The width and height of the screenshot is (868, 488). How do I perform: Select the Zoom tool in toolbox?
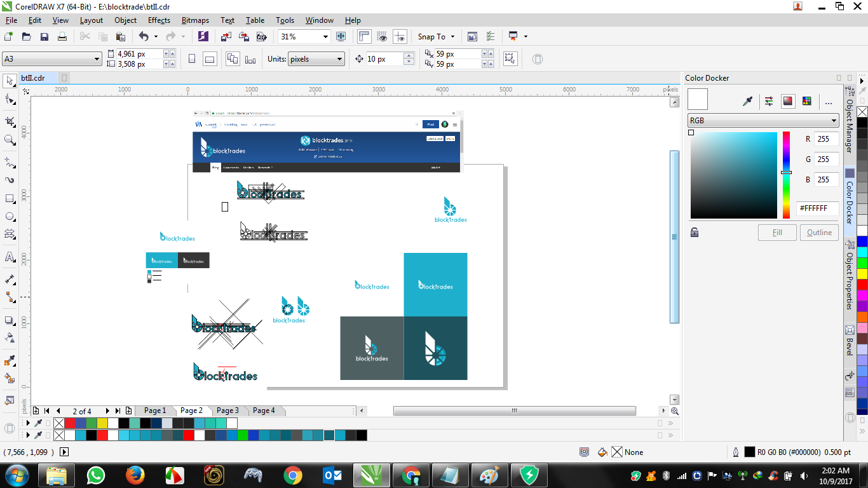click(x=10, y=140)
